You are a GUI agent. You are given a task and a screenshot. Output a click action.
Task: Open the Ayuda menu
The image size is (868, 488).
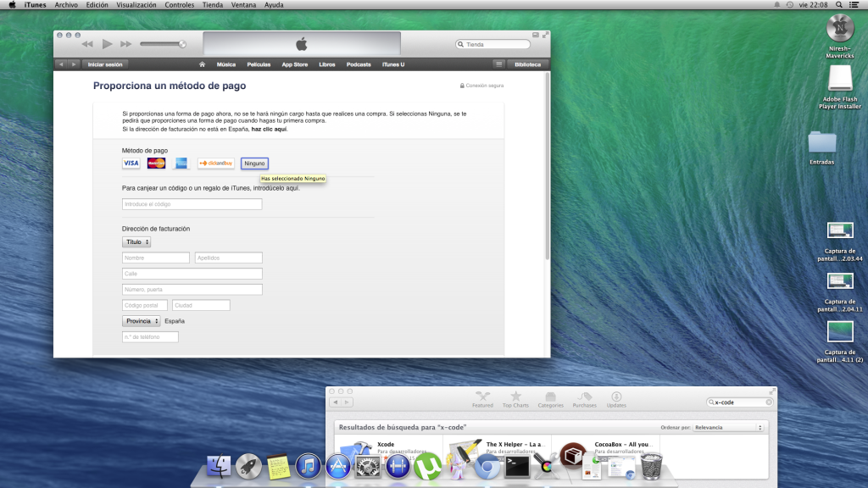(274, 5)
